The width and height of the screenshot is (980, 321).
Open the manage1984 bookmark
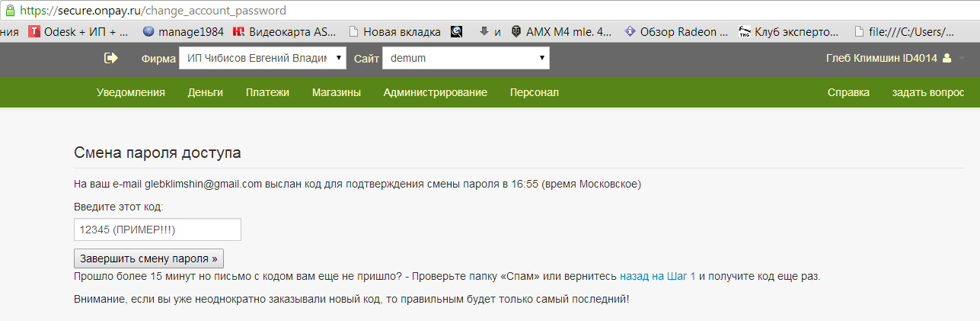[180, 32]
